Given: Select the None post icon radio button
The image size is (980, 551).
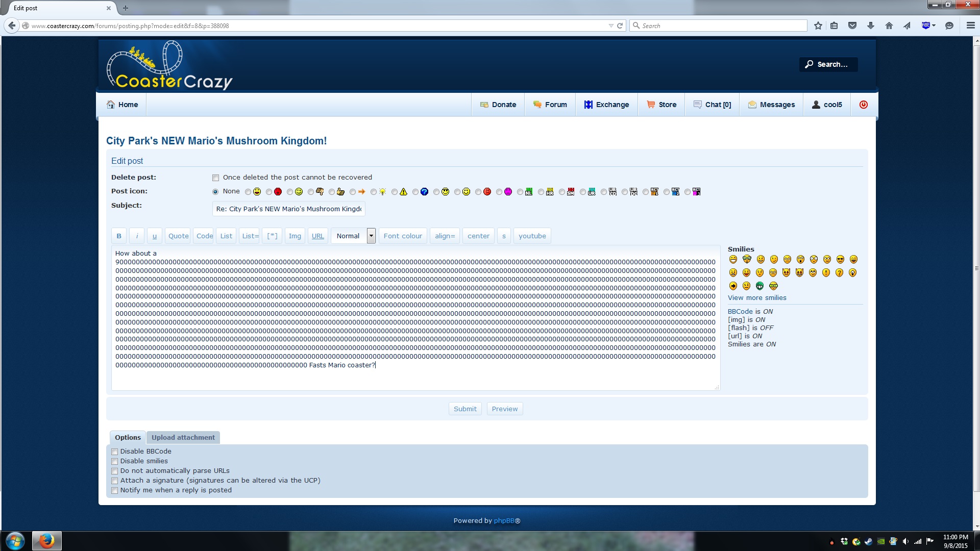Looking at the screenshot, I should pos(215,192).
